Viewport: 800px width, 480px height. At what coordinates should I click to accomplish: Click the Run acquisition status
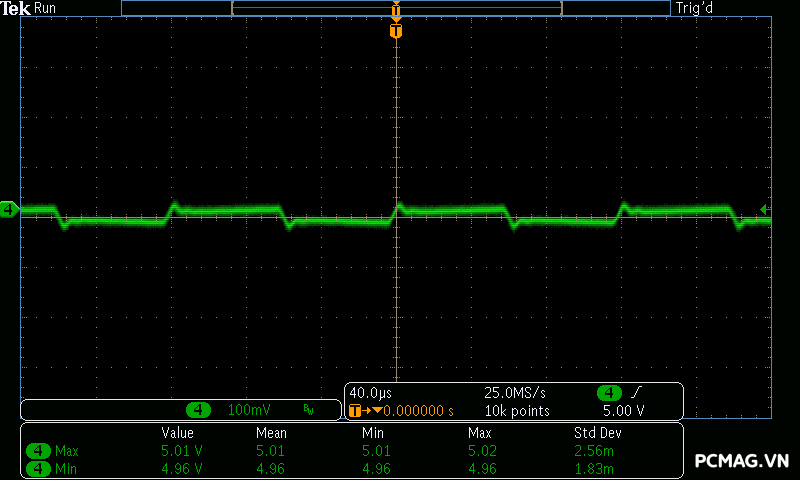point(46,8)
